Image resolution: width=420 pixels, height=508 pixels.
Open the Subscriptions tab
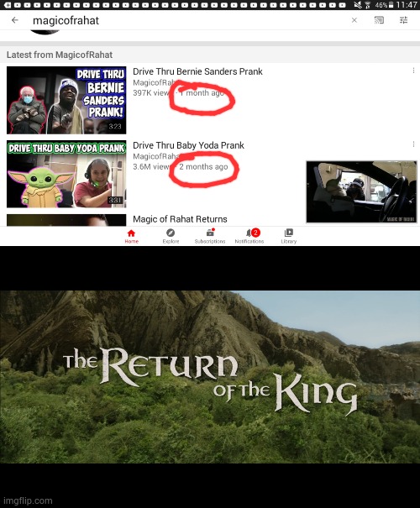tap(210, 236)
